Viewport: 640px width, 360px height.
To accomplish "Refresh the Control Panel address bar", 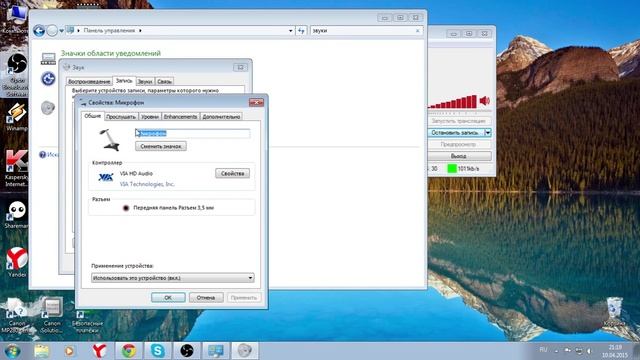I will click(301, 31).
